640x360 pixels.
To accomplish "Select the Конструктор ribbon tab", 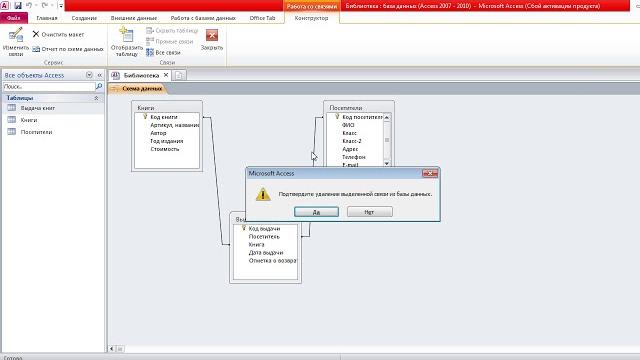I will coord(311,18).
